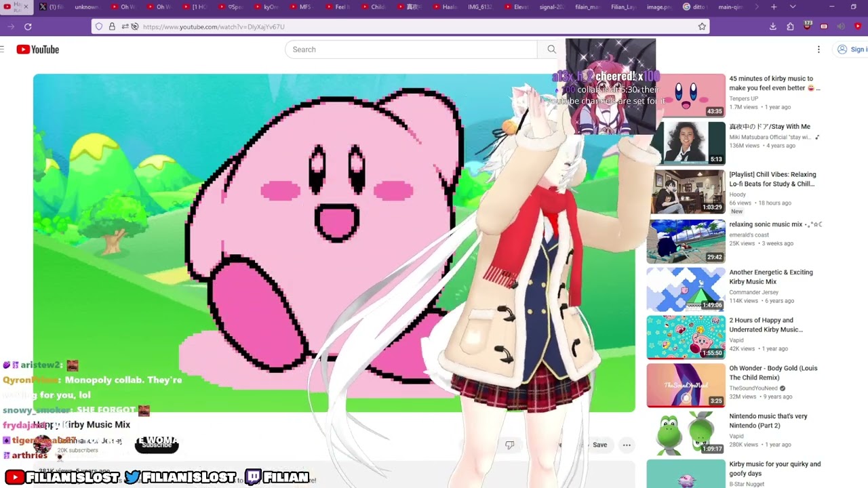
Task: Visit the Tenpers UP channel
Action: [x=745, y=98]
